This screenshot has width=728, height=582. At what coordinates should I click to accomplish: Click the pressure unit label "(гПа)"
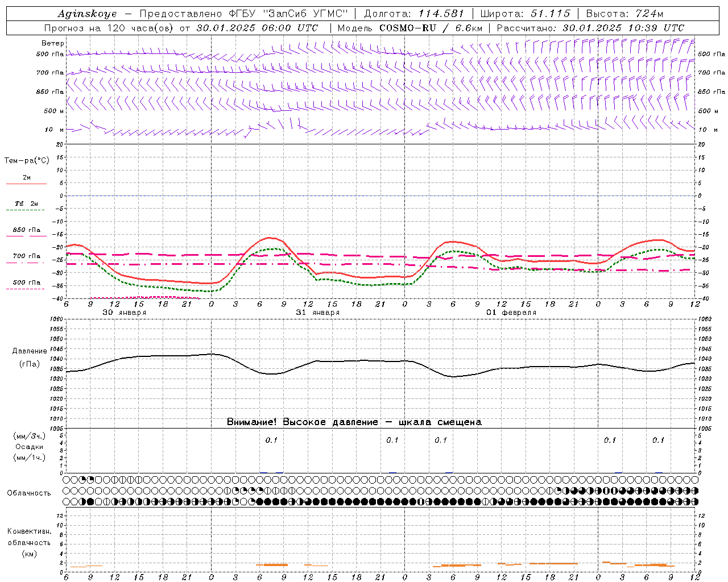[x=30, y=364]
